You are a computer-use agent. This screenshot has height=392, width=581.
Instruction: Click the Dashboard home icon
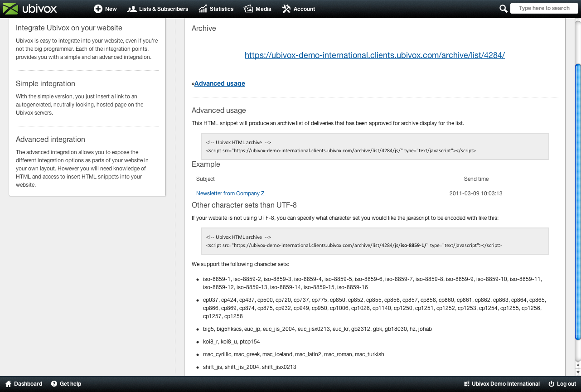tap(8, 384)
